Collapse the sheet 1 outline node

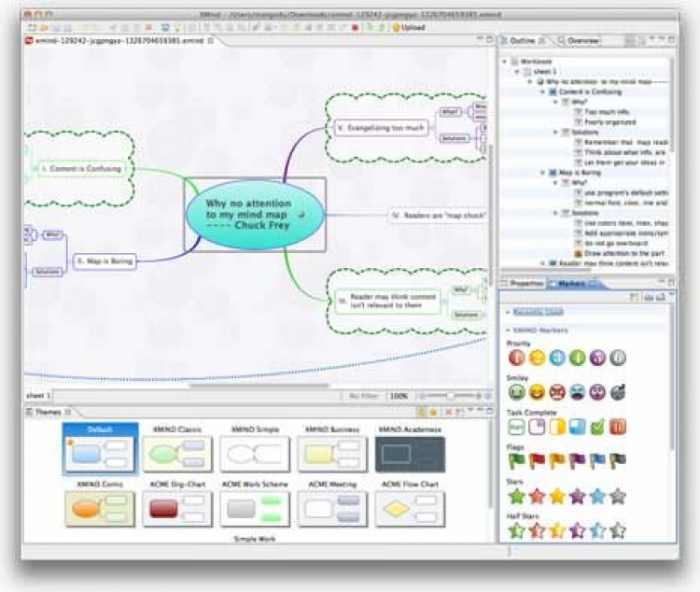pos(517,72)
